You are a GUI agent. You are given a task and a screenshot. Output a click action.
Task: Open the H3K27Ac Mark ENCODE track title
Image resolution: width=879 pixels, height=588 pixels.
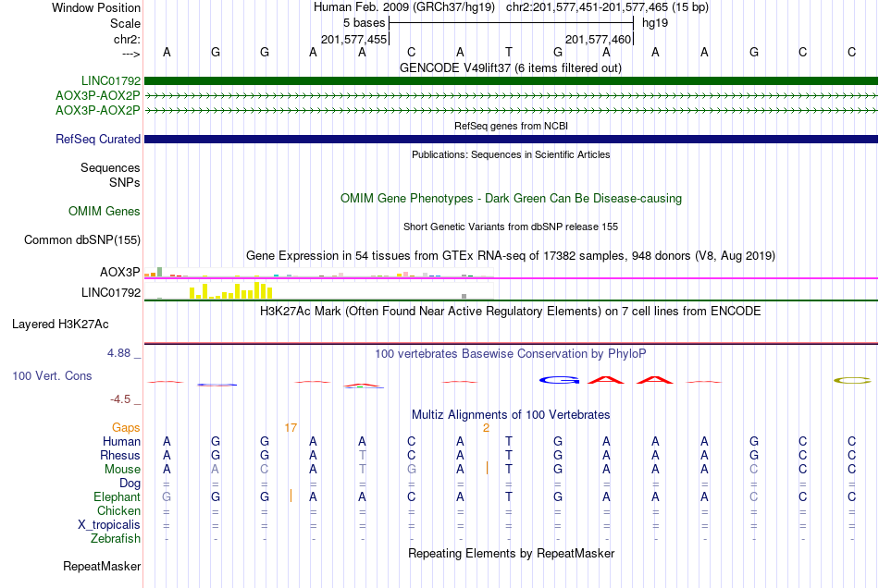[x=511, y=312]
